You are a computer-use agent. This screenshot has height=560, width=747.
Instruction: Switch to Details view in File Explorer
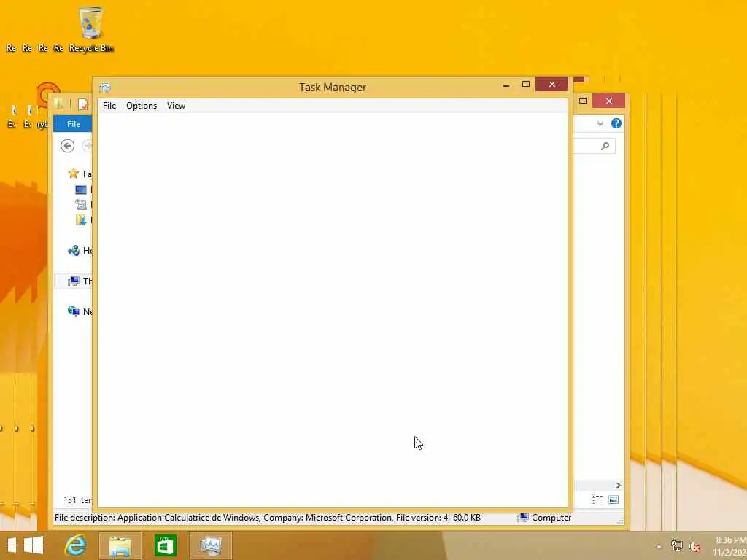click(597, 499)
